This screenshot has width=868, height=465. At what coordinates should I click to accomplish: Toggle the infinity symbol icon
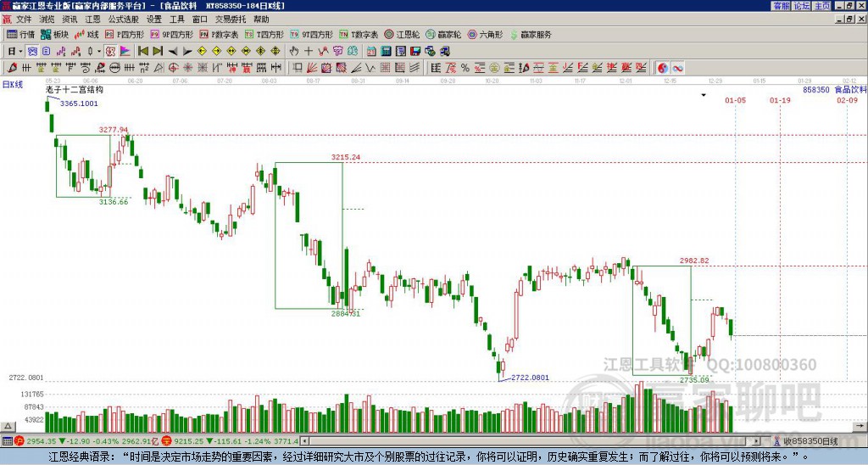[677, 68]
